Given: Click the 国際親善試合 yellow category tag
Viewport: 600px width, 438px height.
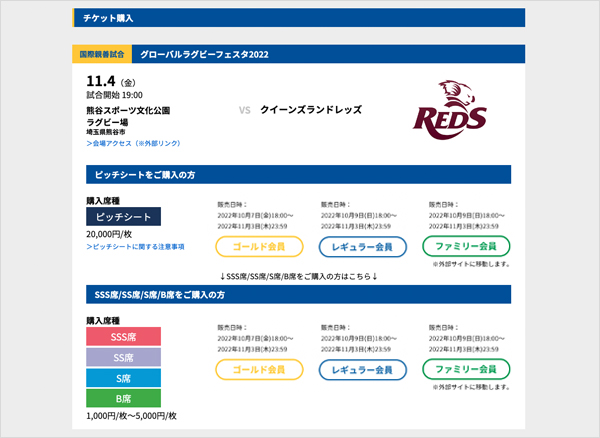Looking at the screenshot, I should 102,54.
